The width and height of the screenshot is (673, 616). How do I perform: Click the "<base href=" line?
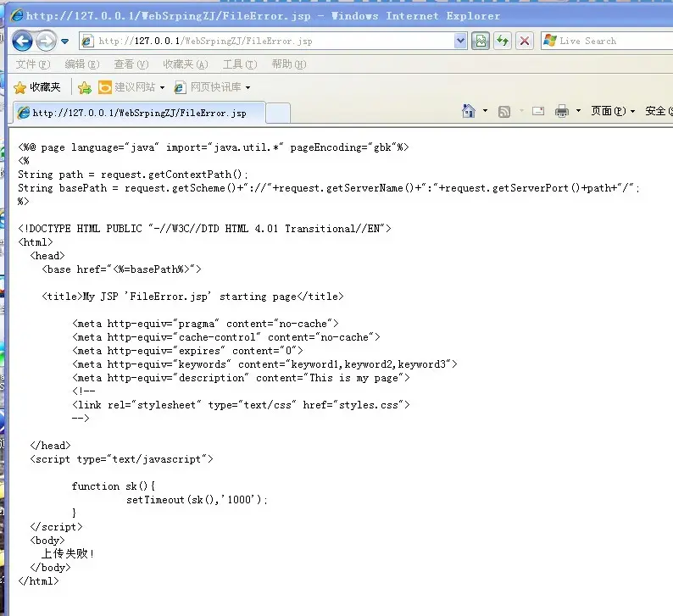[x=121, y=269]
